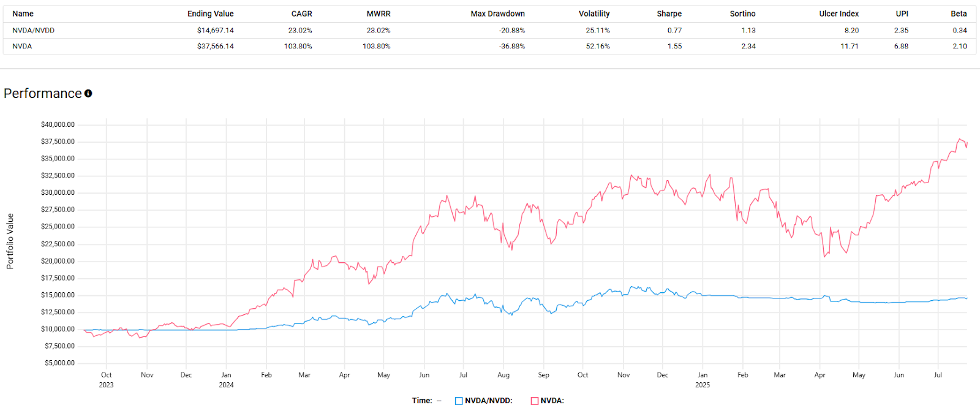This screenshot has width=980, height=405.
Task: Click the Jan 2024 x-axis label
Action: click(x=226, y=380)
